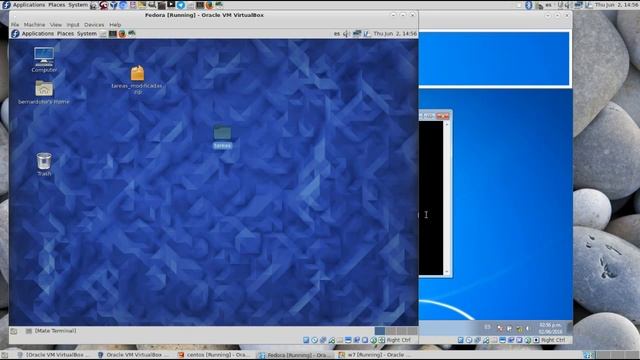Open Machine menu in VirtualBox window
The width and height of the screenshot is (640, 360).
[x=34, y=24]
